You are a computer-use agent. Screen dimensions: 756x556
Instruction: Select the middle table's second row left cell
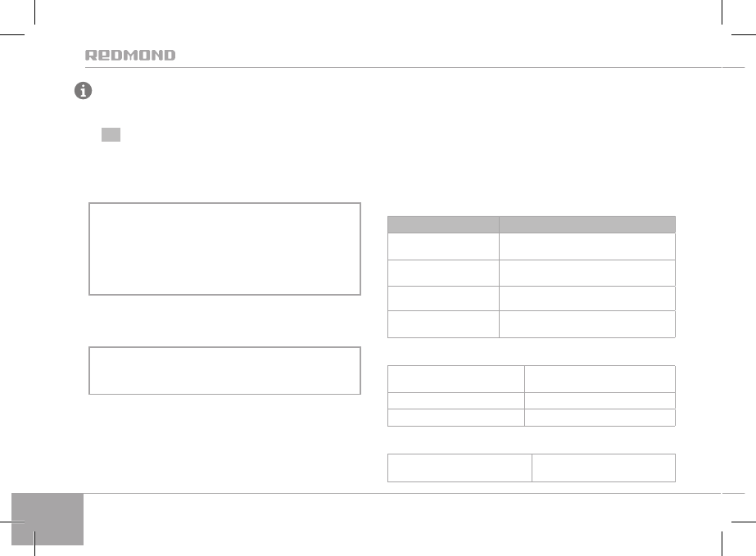click(x=455, y=400)
